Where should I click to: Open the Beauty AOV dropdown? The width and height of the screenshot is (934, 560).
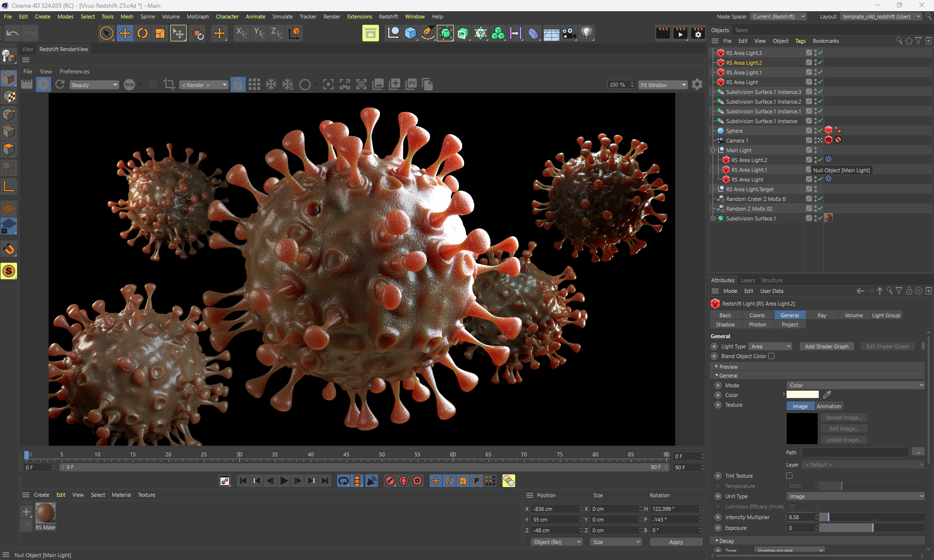coord(94,85)
